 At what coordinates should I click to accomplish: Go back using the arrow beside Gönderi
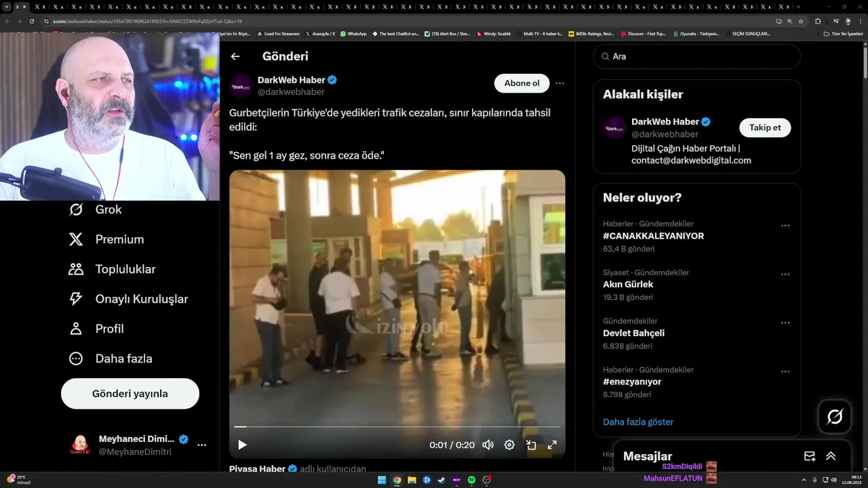tap(235, 56)
